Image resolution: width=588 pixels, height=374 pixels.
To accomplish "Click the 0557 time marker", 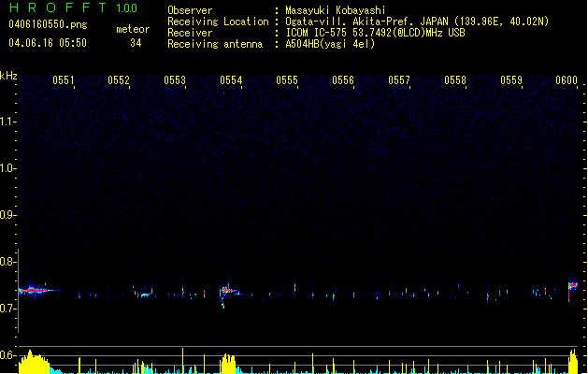I will coord(399,80).
